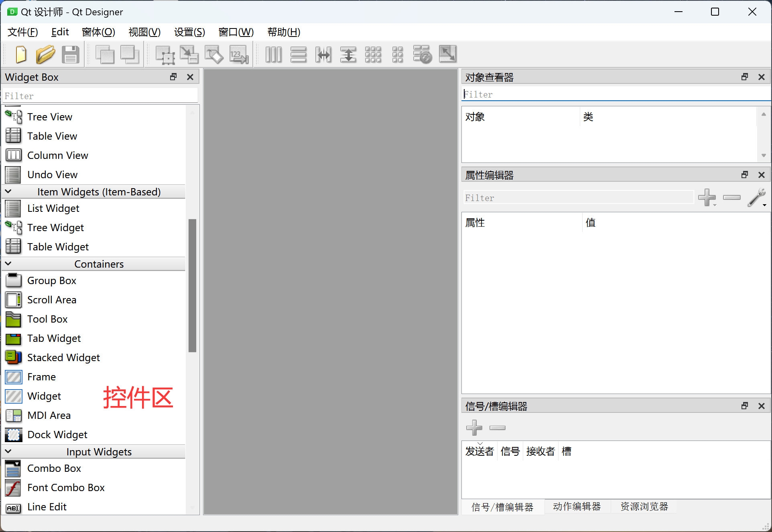Click the remove signal/slot button

coord(497,428)
